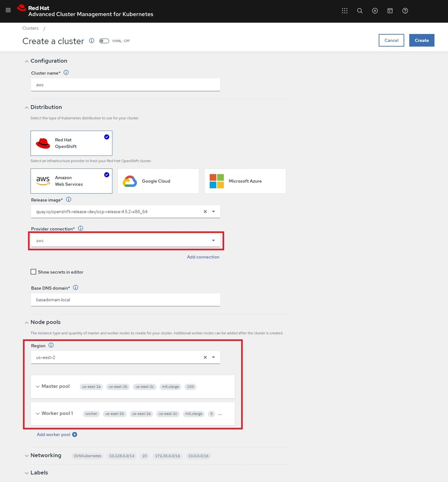
Task: Open the Release image dropdown arrow
Action: [213, 212]
